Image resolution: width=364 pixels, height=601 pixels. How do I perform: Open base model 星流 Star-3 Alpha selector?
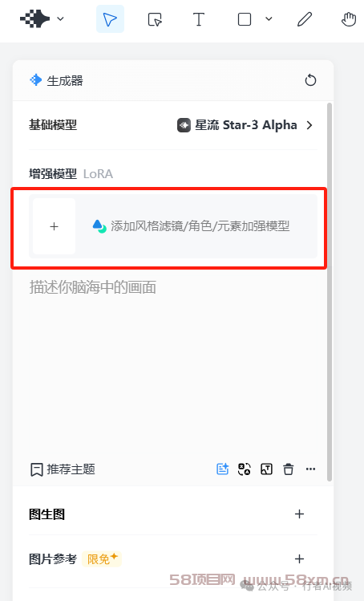tap(245, 125)
